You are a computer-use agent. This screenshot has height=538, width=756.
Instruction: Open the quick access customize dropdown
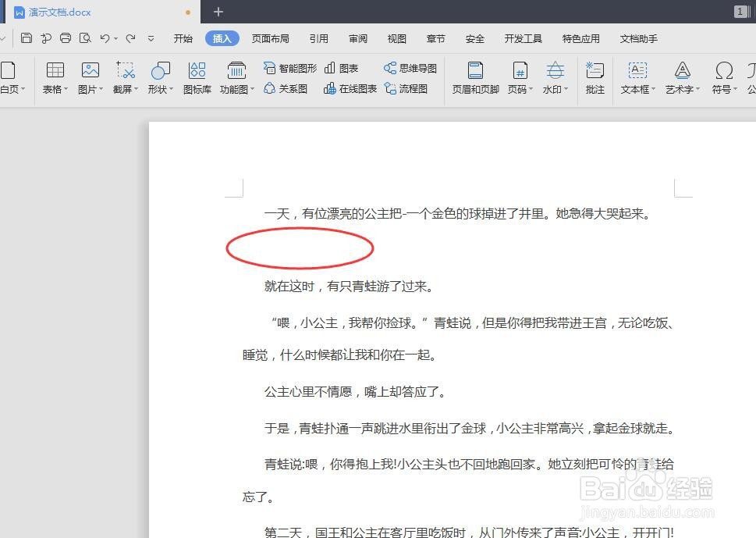[x=151, y=38]
